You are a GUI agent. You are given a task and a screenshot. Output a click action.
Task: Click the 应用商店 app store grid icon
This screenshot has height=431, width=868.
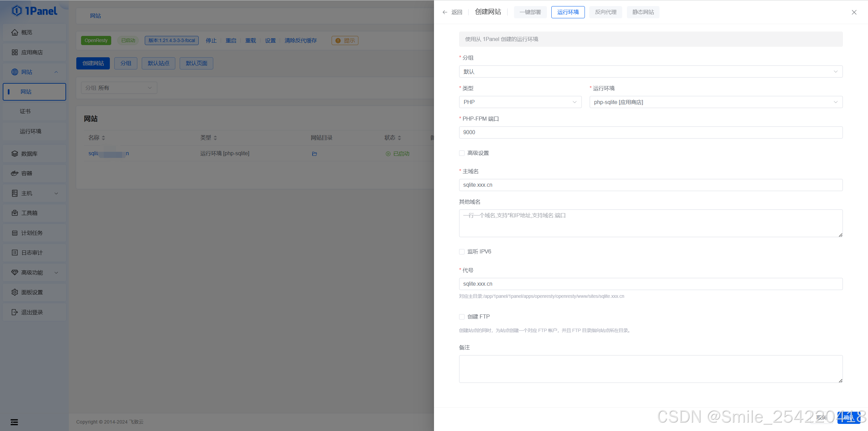(x=15, y=52)
